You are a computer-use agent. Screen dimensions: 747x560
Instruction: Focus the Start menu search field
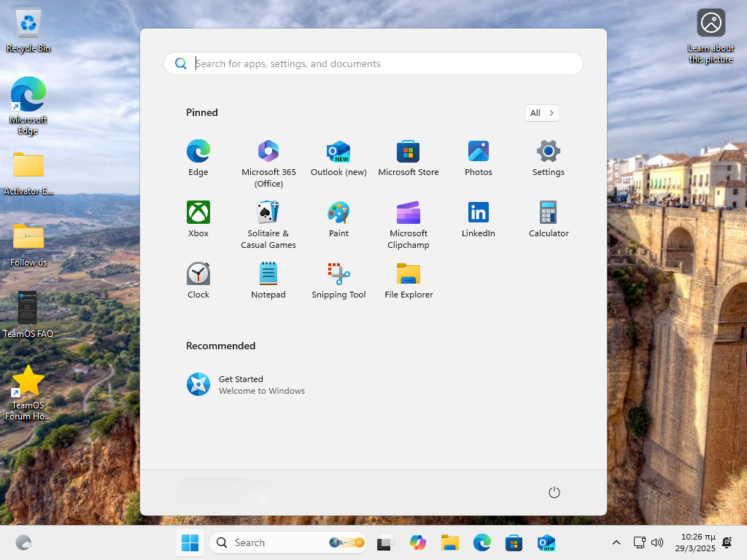[x=373, y=63]
